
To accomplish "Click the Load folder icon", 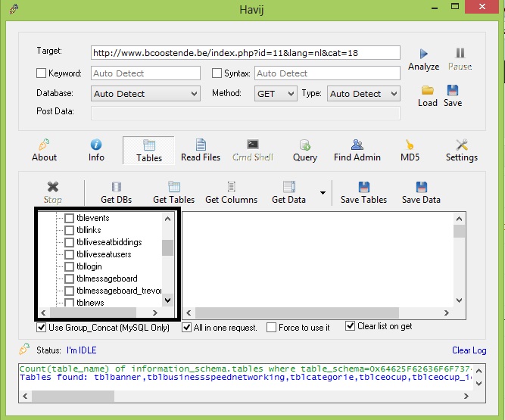I will [x=427, y=91].
